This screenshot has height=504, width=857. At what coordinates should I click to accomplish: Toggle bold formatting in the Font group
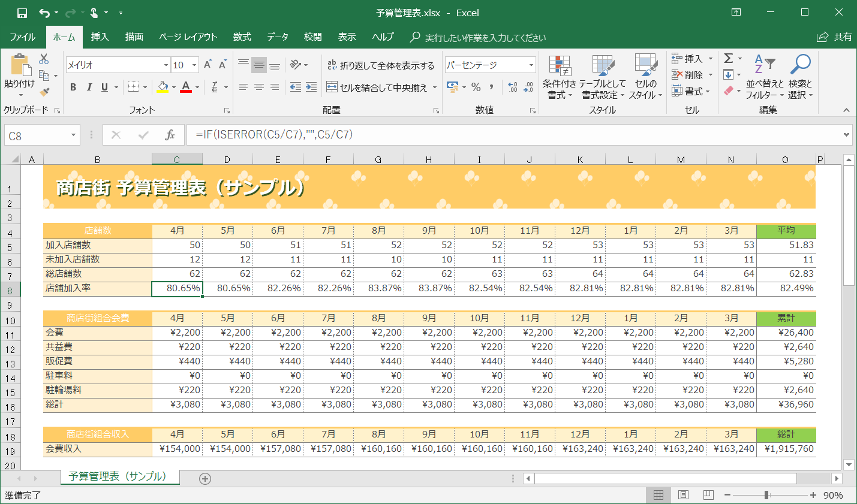click(x=72, y=87)
